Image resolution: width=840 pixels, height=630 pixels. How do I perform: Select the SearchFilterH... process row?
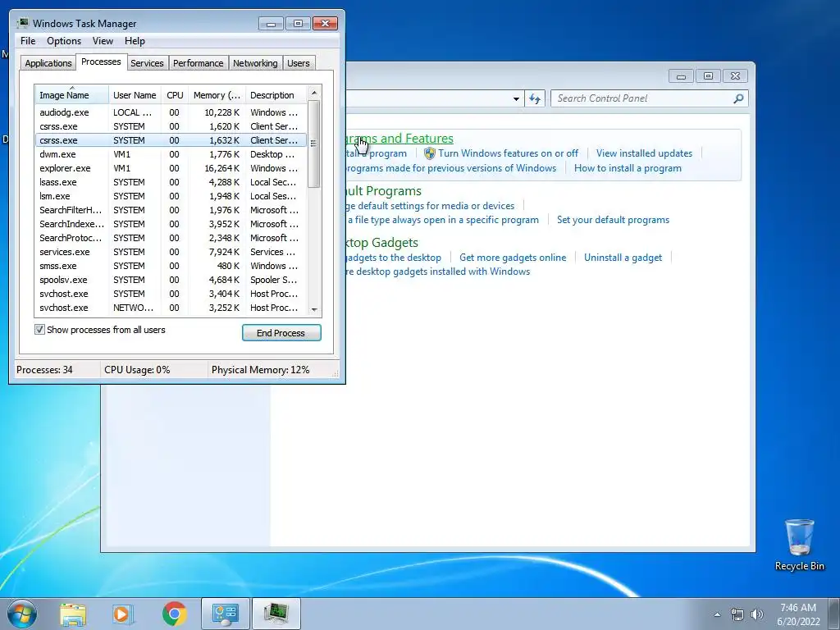171,210
